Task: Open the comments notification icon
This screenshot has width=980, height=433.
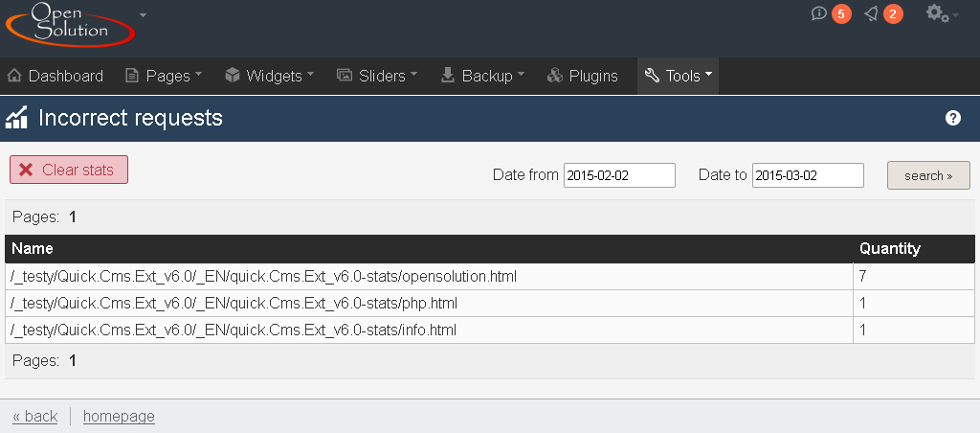Action: pos(819,13)
